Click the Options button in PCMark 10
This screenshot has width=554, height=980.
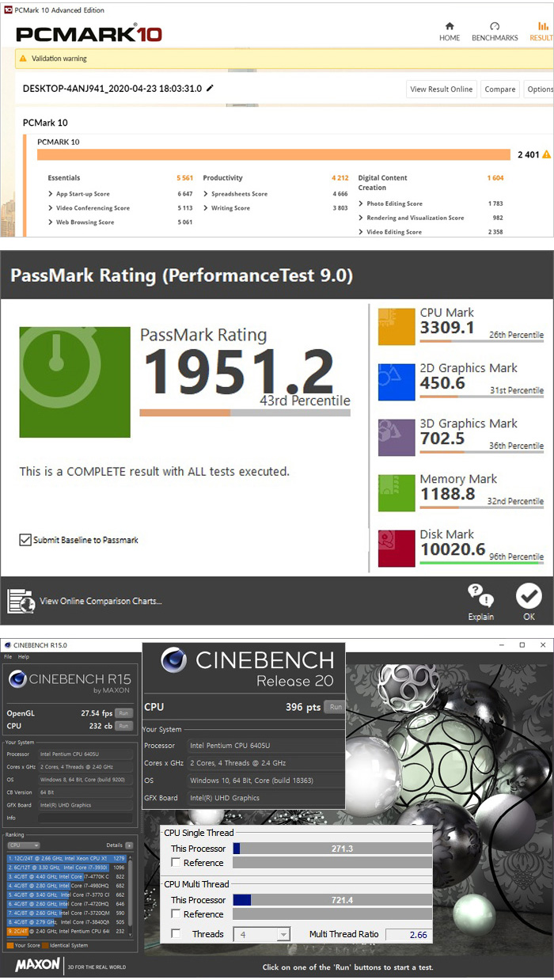coord(540,89)
